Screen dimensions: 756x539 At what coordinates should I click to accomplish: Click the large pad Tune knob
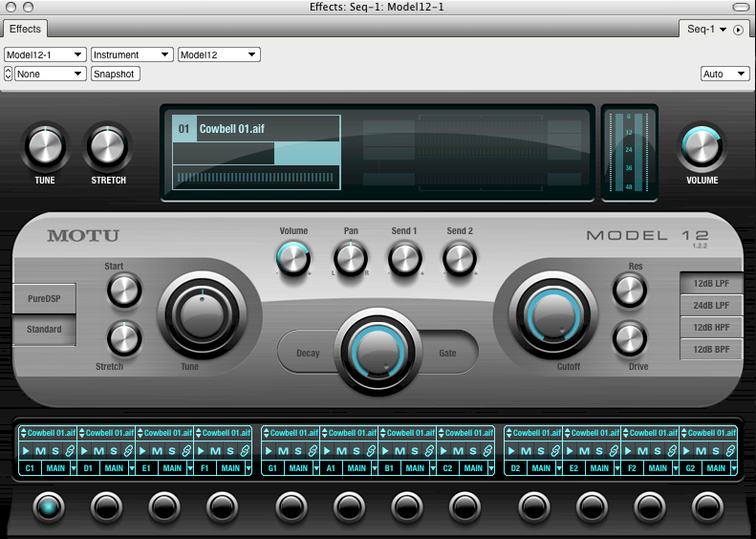[202, 315]
